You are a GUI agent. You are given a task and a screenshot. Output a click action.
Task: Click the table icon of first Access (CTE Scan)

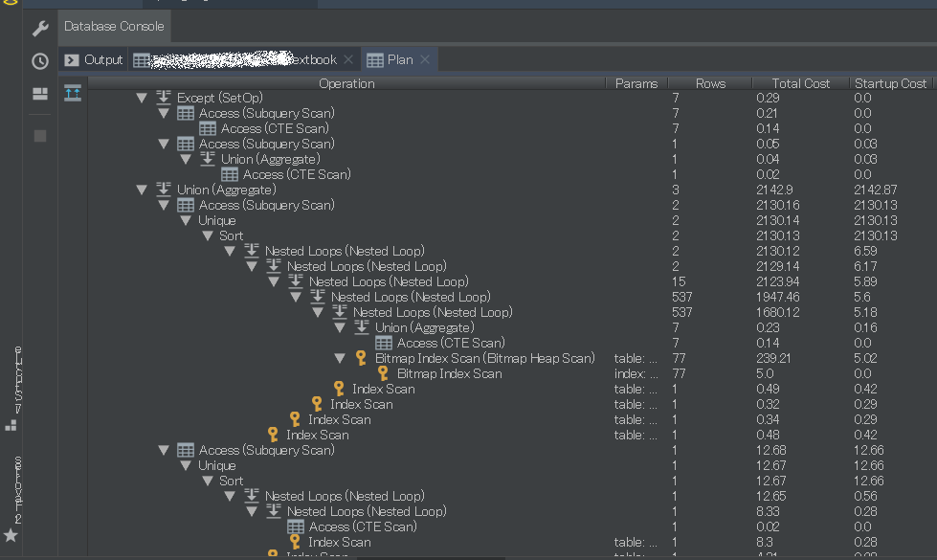coord(208,128)
